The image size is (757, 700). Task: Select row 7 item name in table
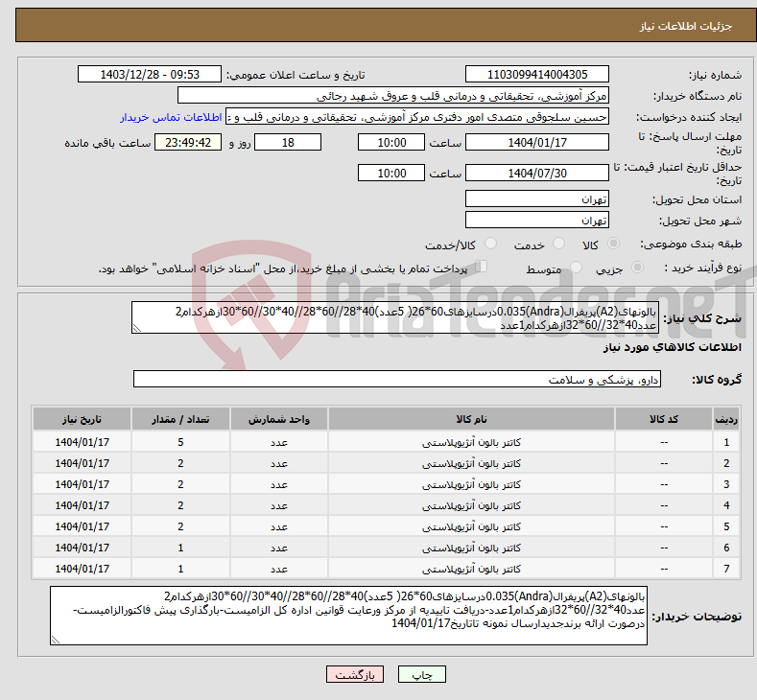click(471, 569)
